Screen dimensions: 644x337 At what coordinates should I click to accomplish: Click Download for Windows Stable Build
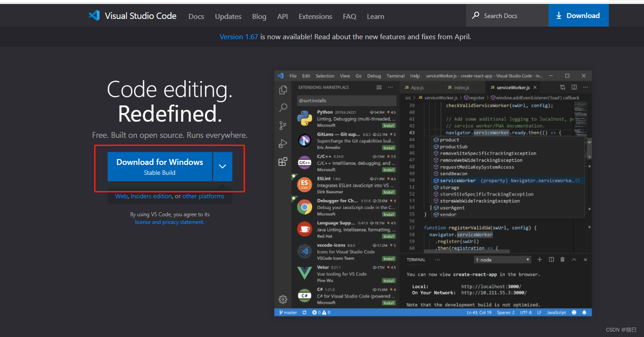pos(160,166)
